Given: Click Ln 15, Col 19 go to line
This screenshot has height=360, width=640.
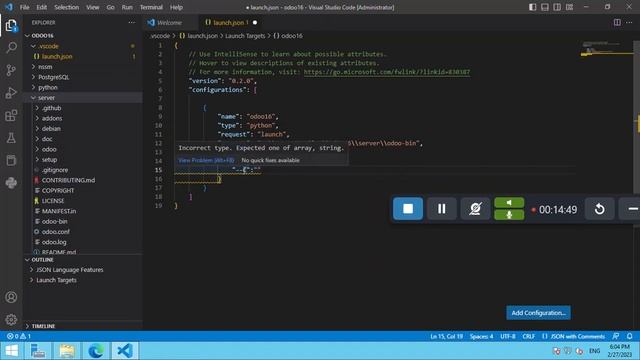Looking at the screenshot, I should pyautogui.click(x=447, y=336).
